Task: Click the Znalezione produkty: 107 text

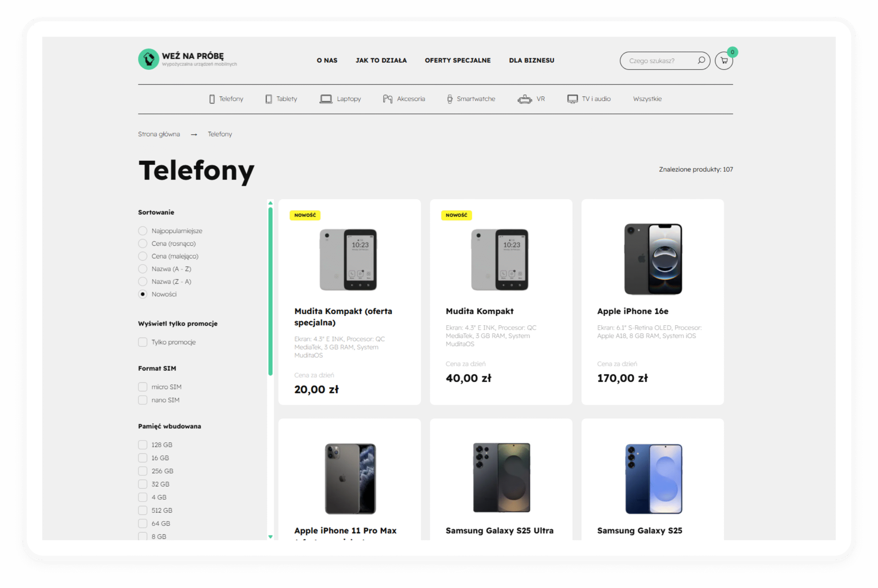Action: click(x=696, y=169)
